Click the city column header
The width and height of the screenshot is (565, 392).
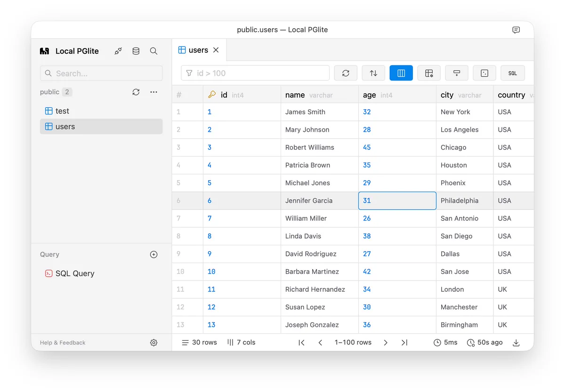pos(465,95)
